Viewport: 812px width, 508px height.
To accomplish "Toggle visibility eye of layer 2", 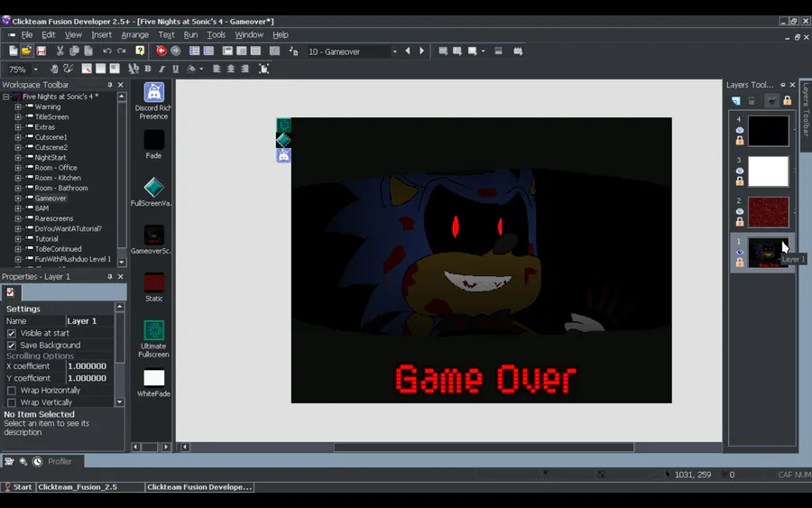I will (x=740, y=211).
